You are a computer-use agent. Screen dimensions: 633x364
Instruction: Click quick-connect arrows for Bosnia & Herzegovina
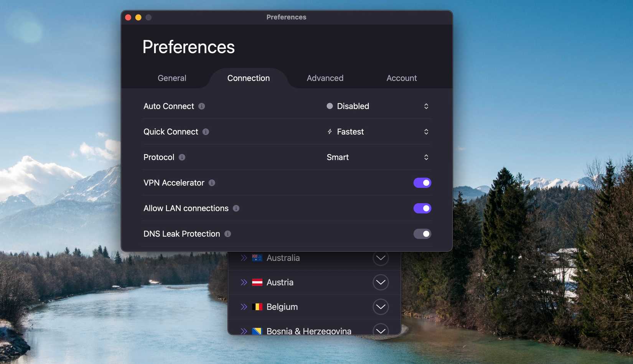244,331
